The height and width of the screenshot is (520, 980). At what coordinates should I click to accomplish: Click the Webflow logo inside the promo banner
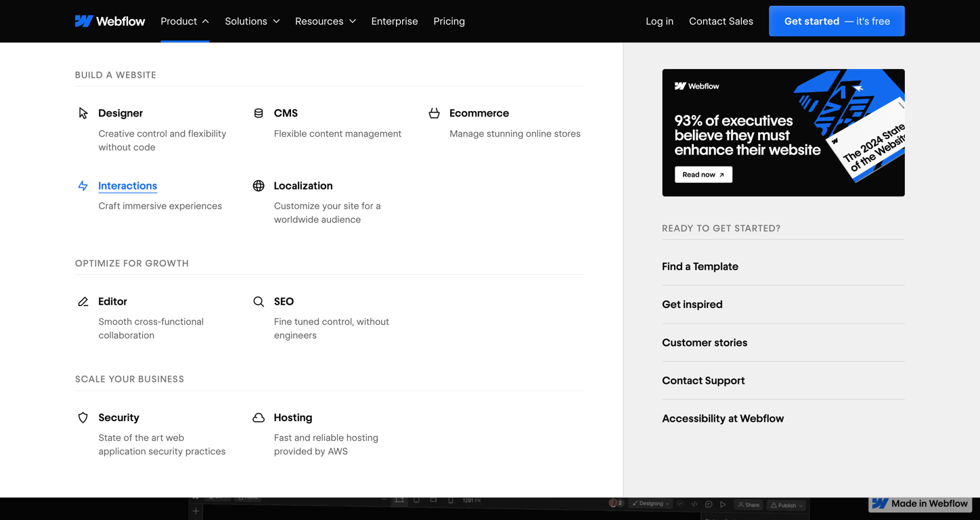coord(697,86)
